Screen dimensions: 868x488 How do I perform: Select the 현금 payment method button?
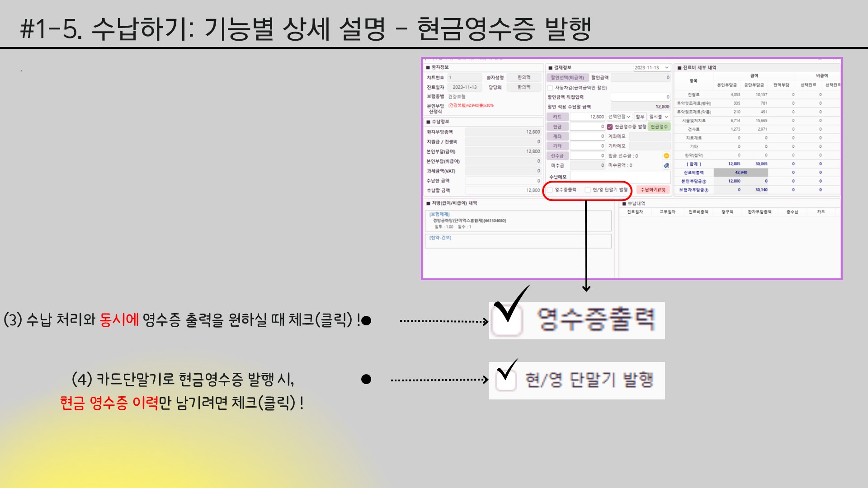557,127
